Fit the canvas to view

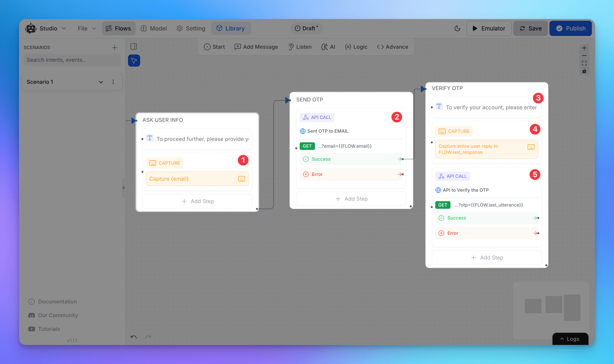(584, 63)
